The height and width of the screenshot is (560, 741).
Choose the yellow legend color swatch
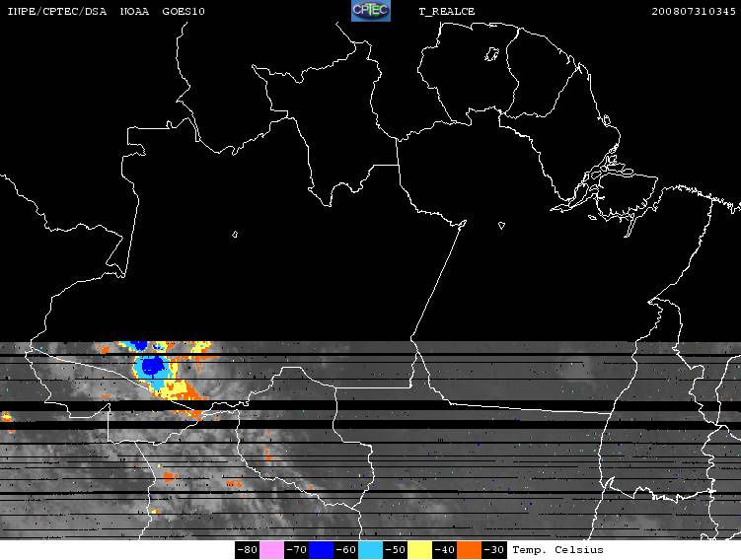click(419, 550)
